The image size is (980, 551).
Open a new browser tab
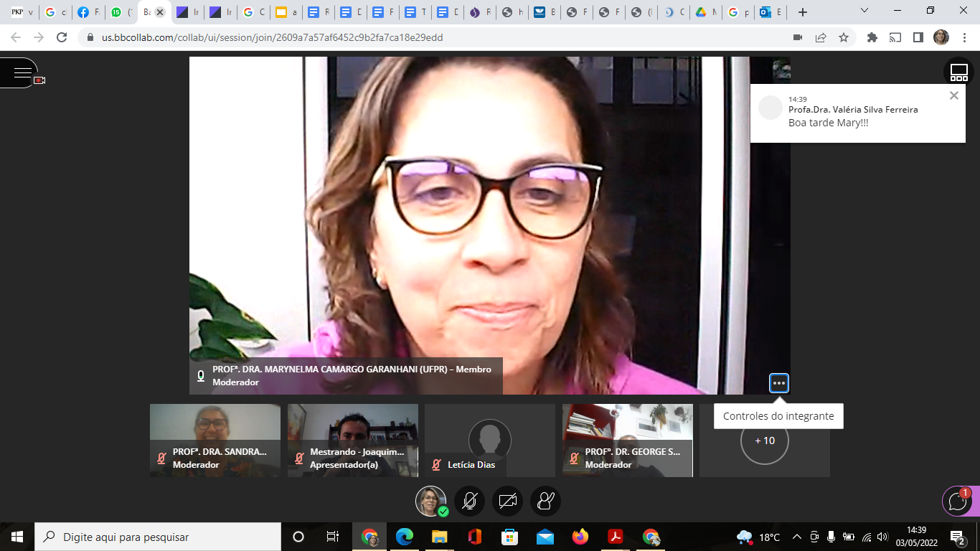click(x=803, y=12)
